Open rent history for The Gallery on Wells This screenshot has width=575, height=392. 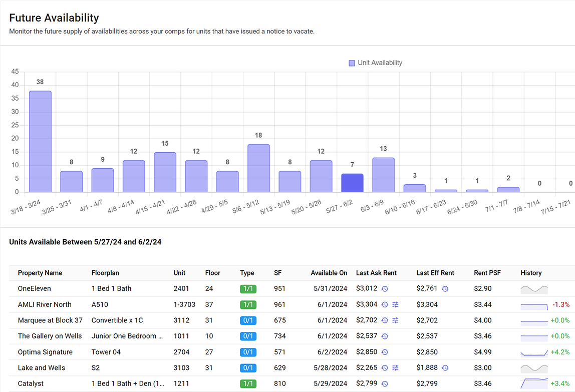[x=385, y=336]
